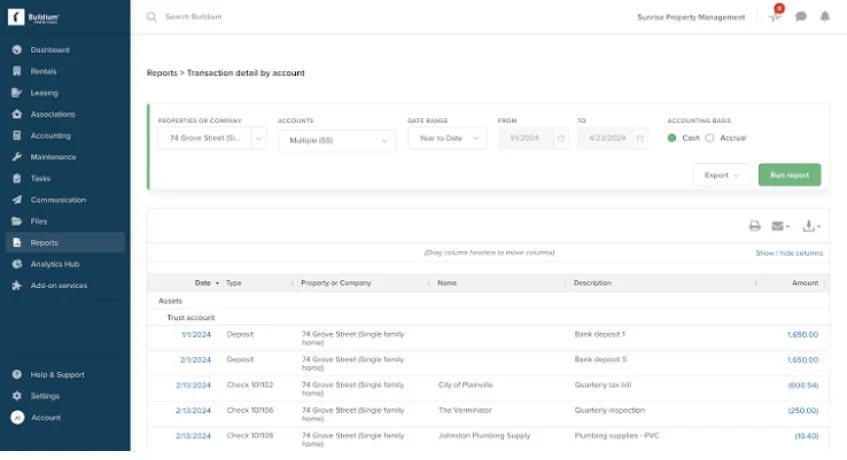The image size is (847, 460).
Task: Open the chat messages icon
Action: (801, 17)
